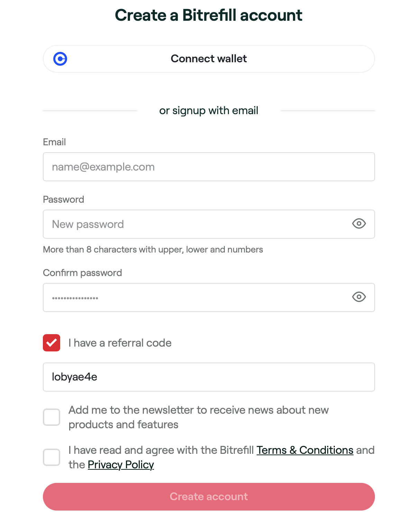Click the 'or signup with email' divider text
The height and width of the screenshot is (532, 413).
[x=208, y=110]
